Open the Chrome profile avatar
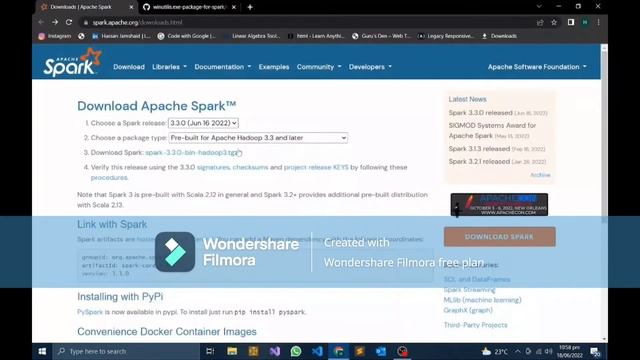Image resolution: width=640 pixels, height=360 pixels. (x=585, y=22)
